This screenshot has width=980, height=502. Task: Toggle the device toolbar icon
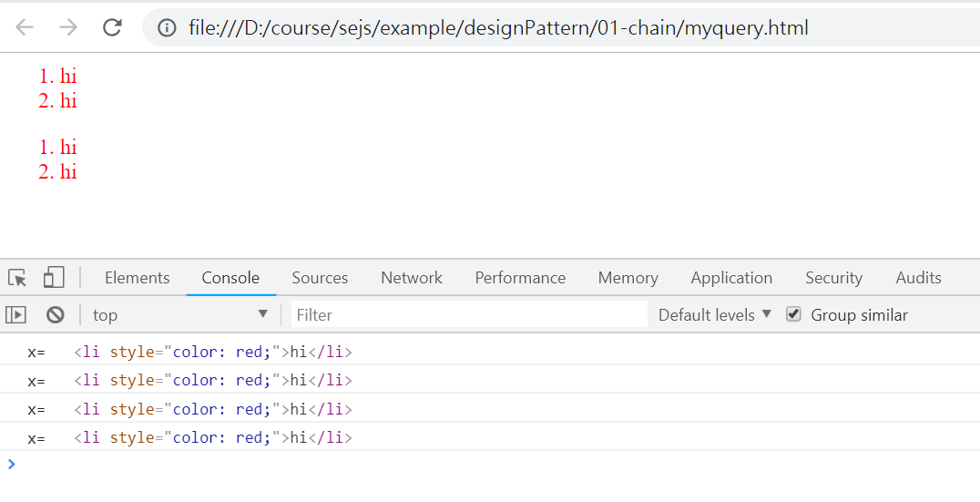(54, 278)
